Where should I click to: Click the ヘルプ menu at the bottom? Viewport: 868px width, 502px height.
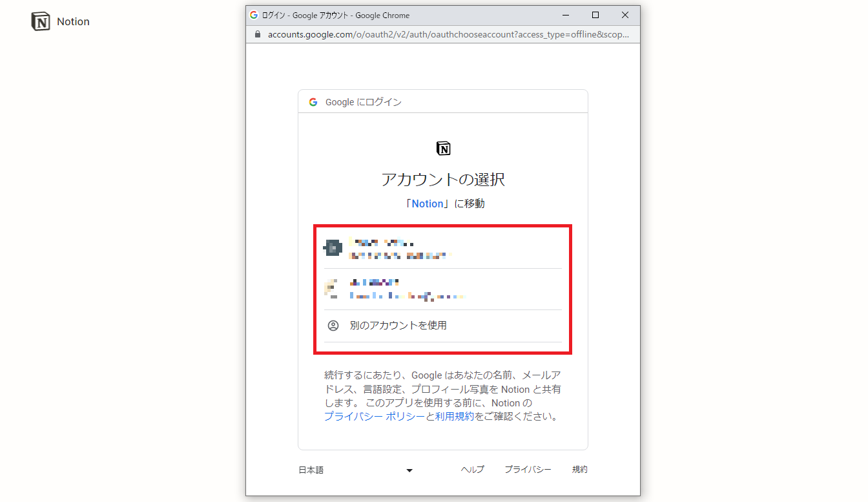click(x=472, y=469)
